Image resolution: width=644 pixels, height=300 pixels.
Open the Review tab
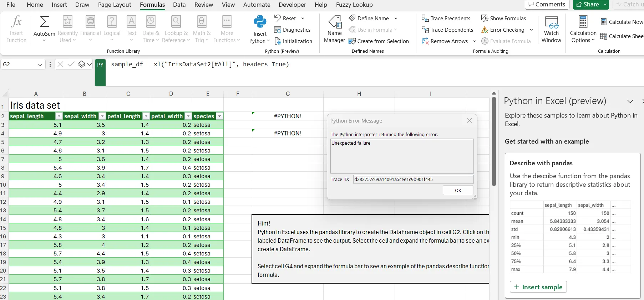tap(204, 5)
